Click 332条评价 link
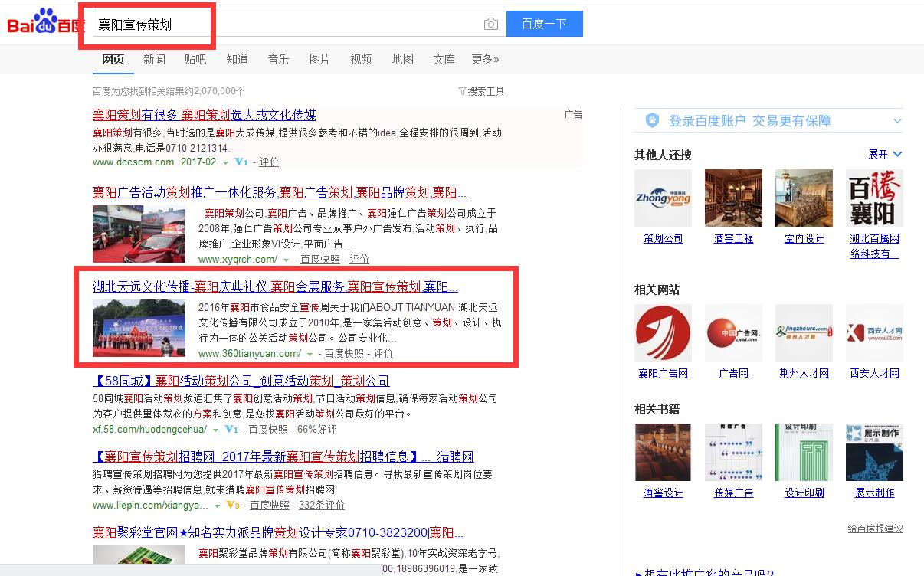The height and width of the screenshot is (576, 924). pos(322,506)
